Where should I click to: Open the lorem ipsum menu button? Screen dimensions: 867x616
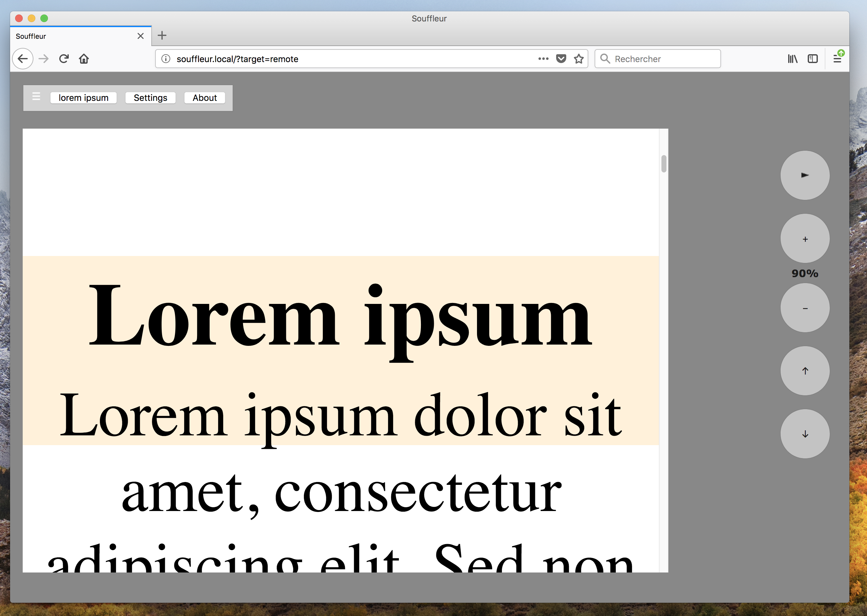point(84,98)
